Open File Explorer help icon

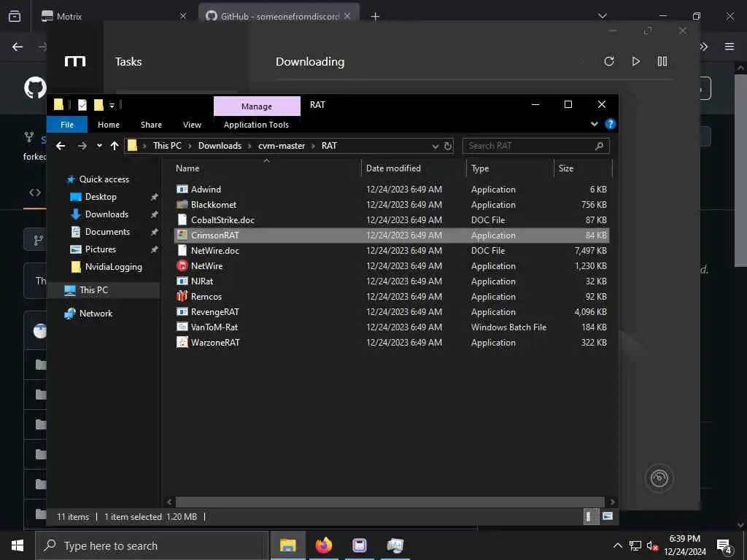pos(610,124)
